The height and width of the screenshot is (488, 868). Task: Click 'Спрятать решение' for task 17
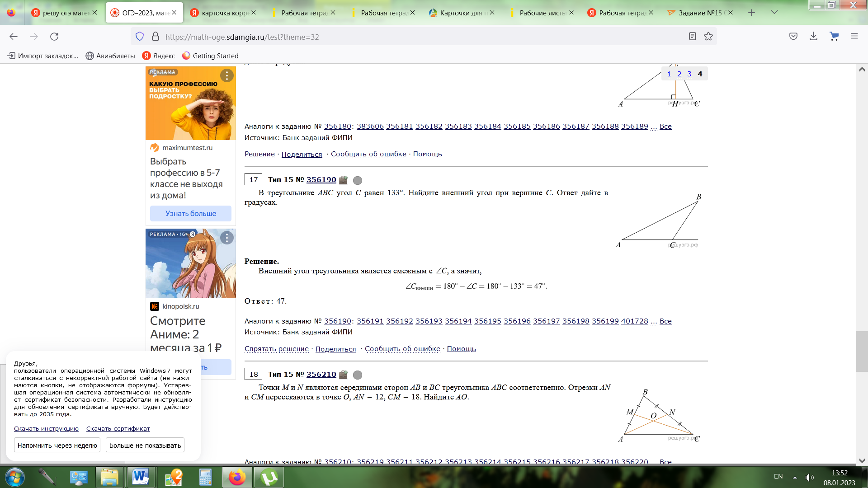(x=277, y=349)
